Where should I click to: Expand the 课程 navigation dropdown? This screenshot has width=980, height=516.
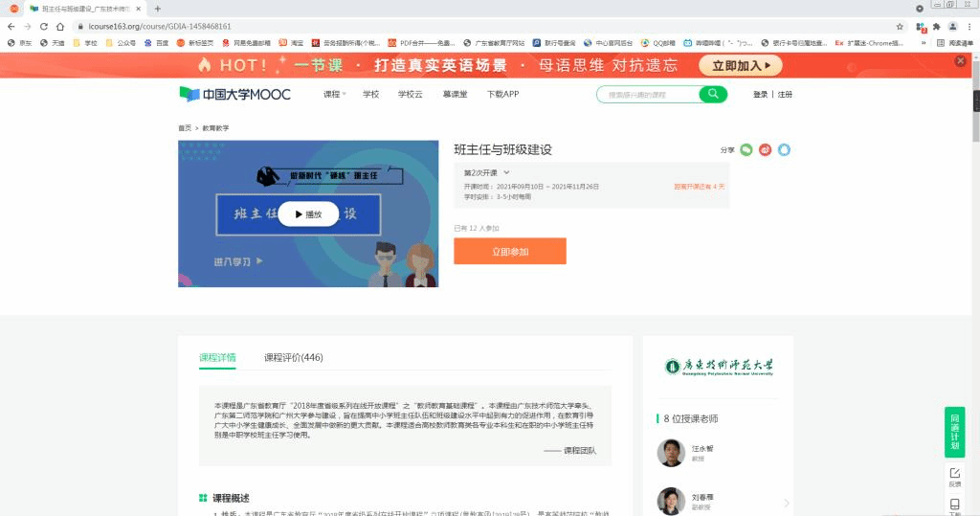[x=334, y=95]
